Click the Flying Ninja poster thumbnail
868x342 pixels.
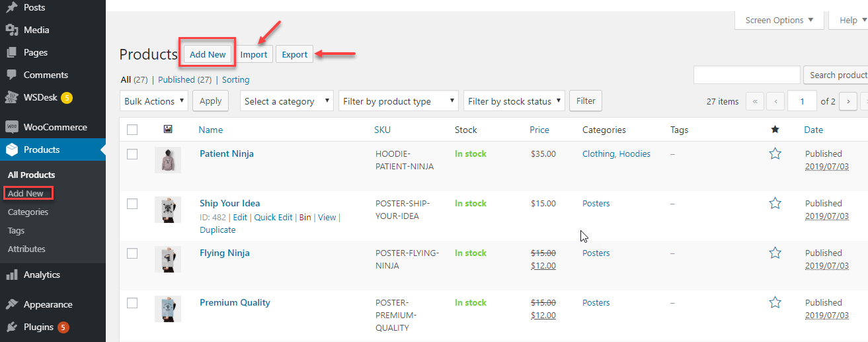point(168,259)
